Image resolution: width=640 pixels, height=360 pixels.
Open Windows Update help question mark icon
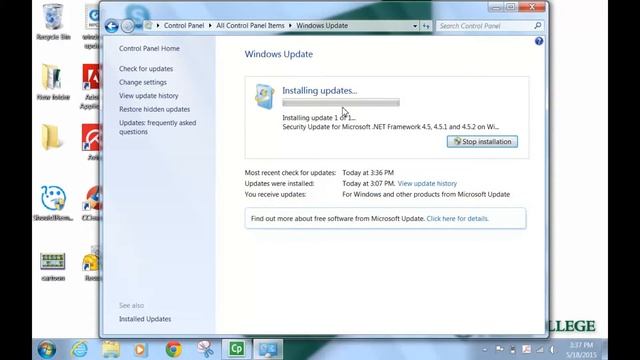tap(539, 41)
